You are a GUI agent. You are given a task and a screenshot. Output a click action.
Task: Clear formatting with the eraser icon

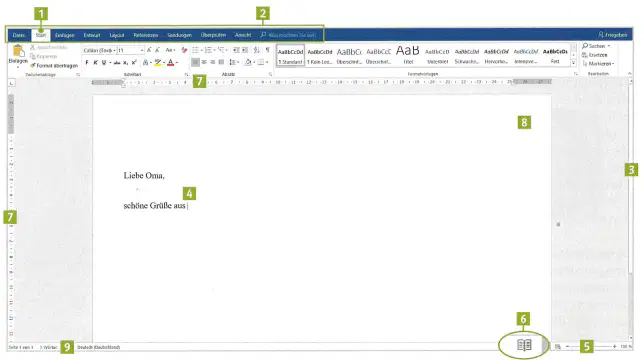(x=184, y=50)
